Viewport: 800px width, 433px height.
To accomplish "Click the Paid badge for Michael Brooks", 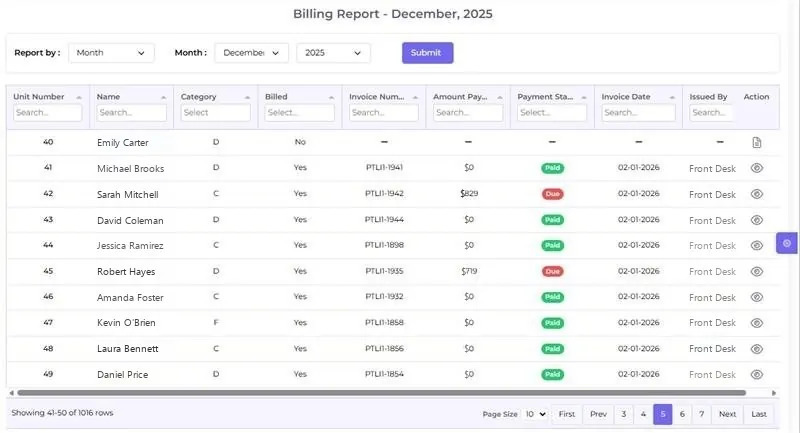I will (x=553, y=168).
